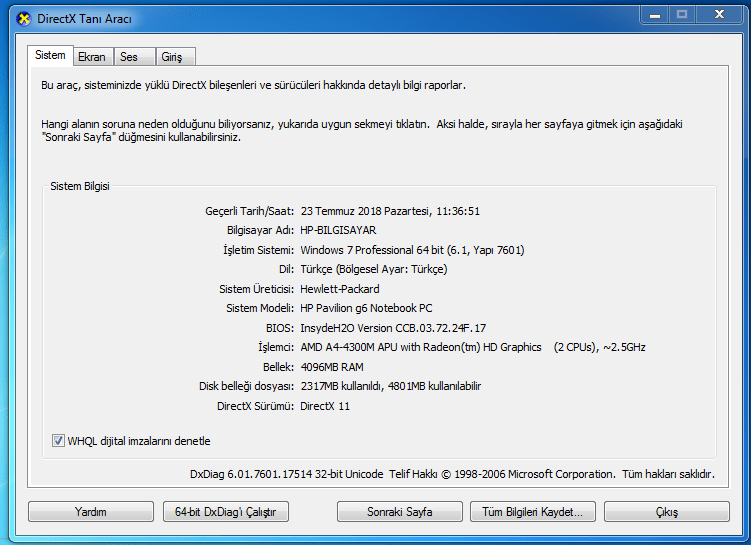This screenshot has width=751, height=545.
Task: Click the Dil label
Action: point(286,269)
